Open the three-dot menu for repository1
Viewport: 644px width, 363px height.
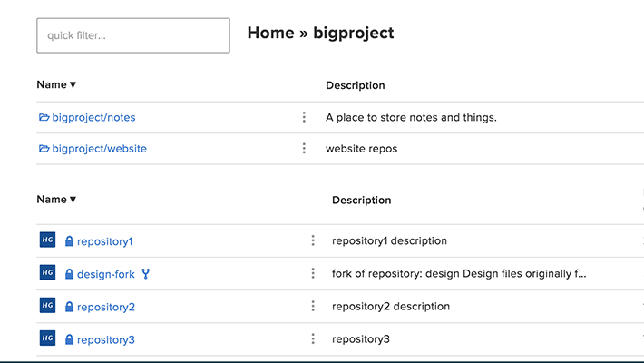[x=313, y=240]
